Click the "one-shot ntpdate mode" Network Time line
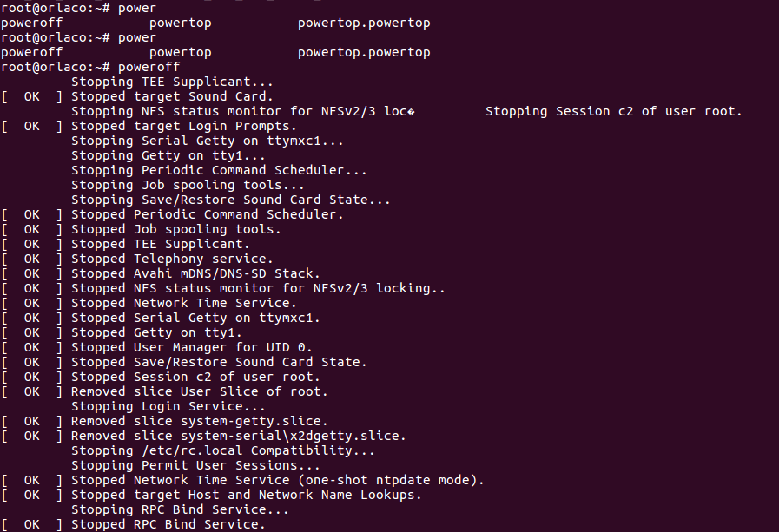This screenshot has width=779, height=532. coord(277,480)
